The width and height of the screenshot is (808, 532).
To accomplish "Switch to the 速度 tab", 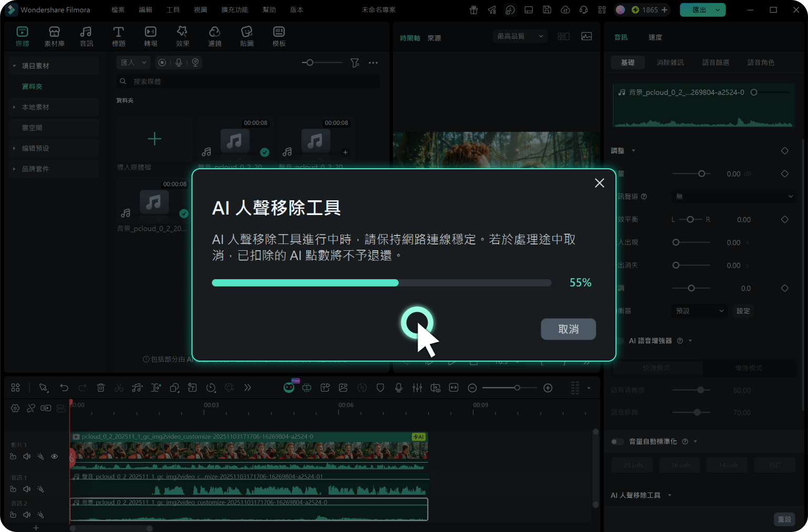I will click(655, 37).
